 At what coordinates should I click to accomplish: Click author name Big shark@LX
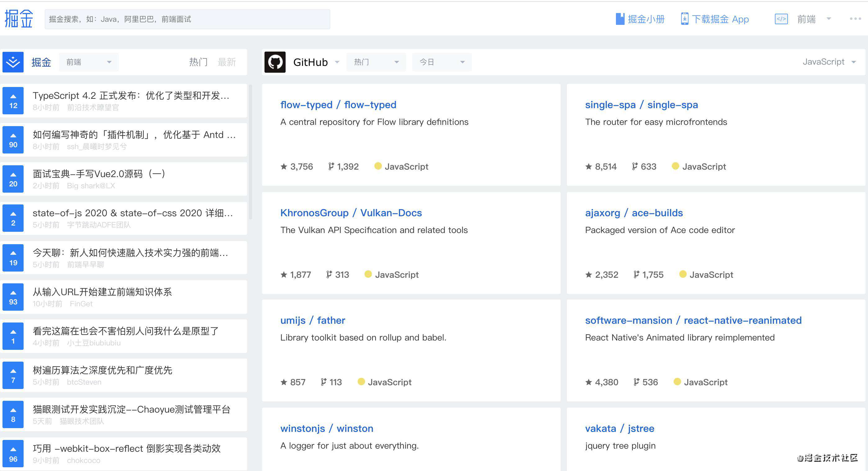click(x=91, y=186)
